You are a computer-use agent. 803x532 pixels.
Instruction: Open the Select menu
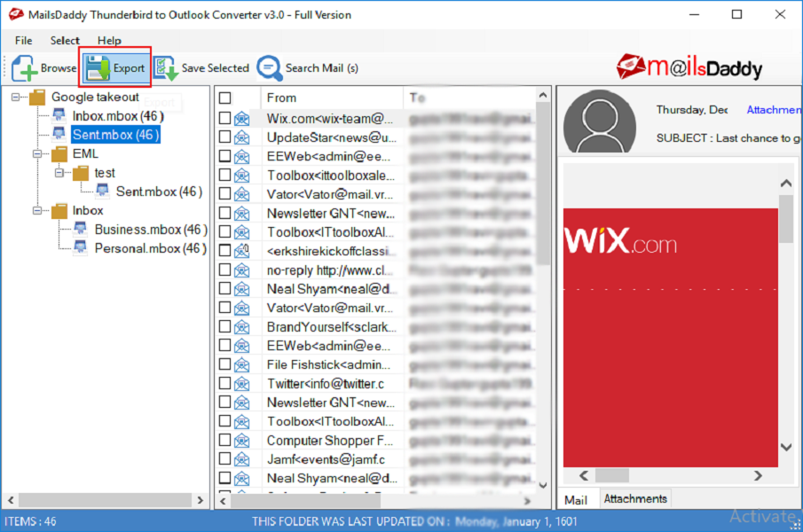coord(65,41)
